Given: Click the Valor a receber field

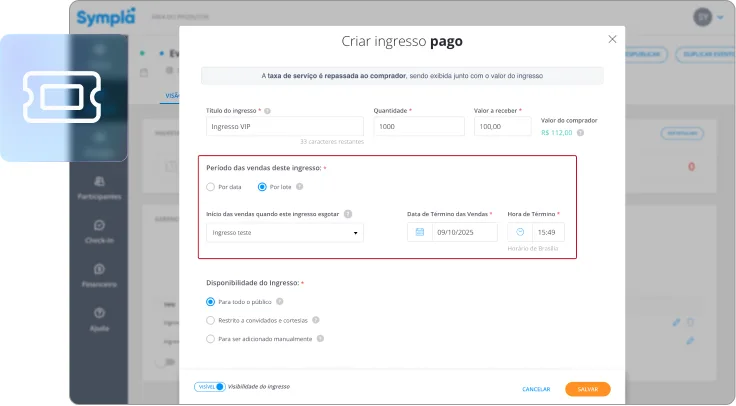Looking at the screenshot, I should [x=502, y=127].
